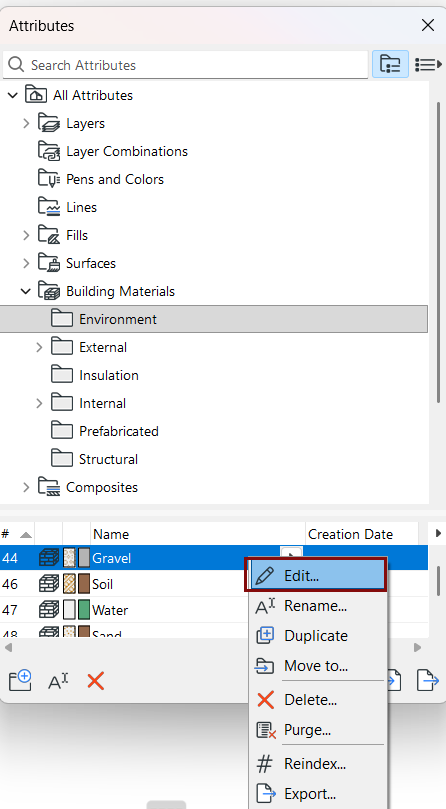Select the Fills folder icon
Screen dimensions: 446x809
click(49, 235)
